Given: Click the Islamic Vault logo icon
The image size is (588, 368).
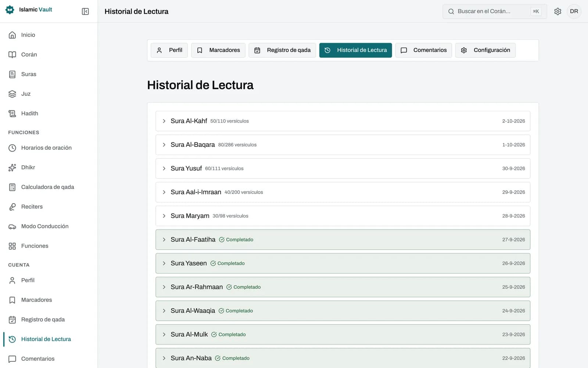Looking at the screenshot, I should 10,10.
